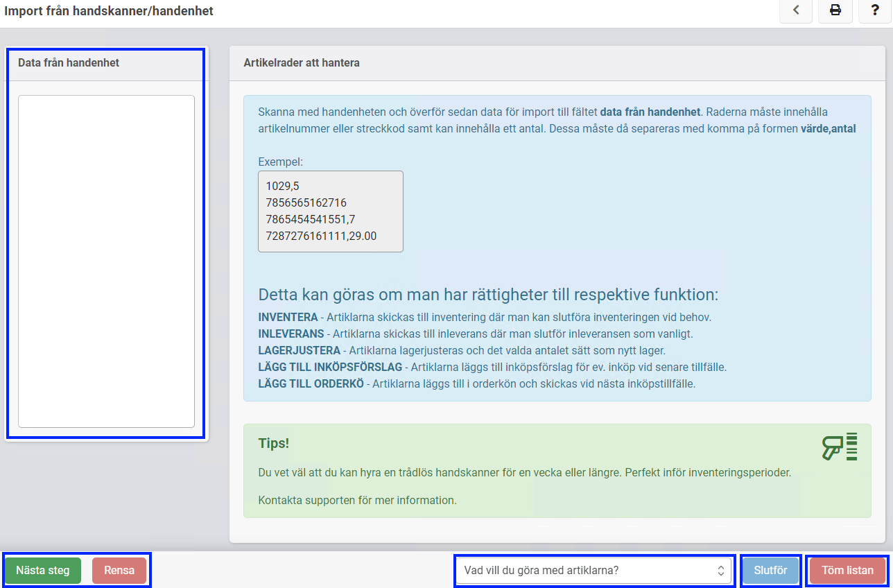Click the back arrow icon
Viewport: 893px width, 588px height.
point(797,10)
